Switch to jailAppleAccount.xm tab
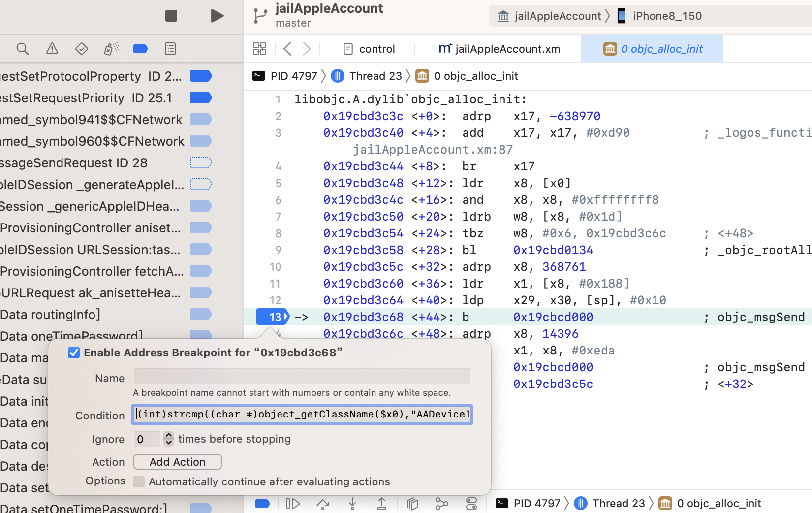 pyautogui.click(x=500, y=49)
